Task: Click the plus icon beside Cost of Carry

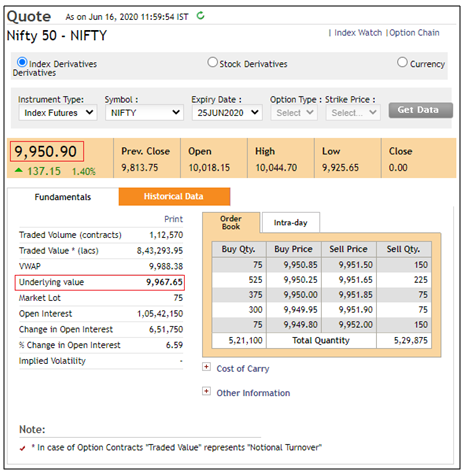Action: (x=207, y=367)
